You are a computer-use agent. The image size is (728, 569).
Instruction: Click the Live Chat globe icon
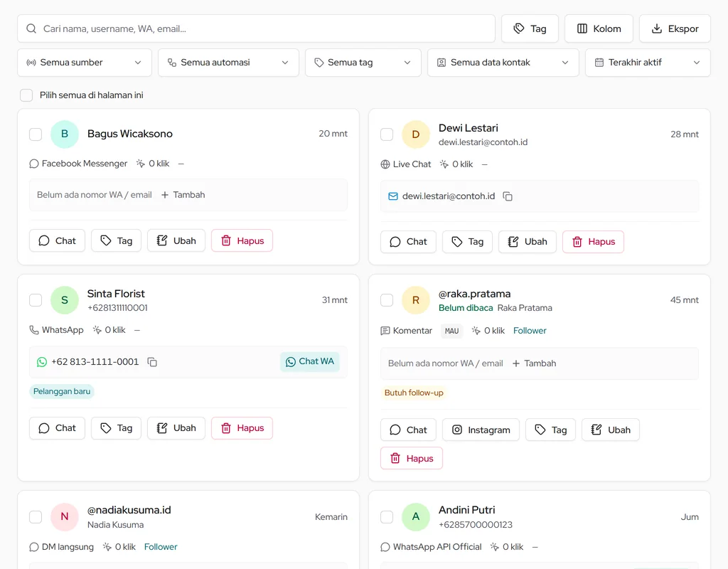pos(385,164)
